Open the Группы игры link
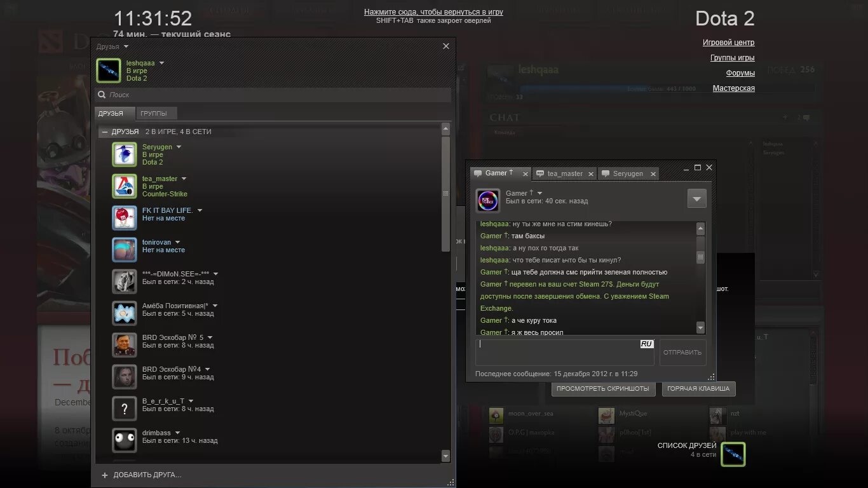 pyautogui.click(x=732, y=58)
